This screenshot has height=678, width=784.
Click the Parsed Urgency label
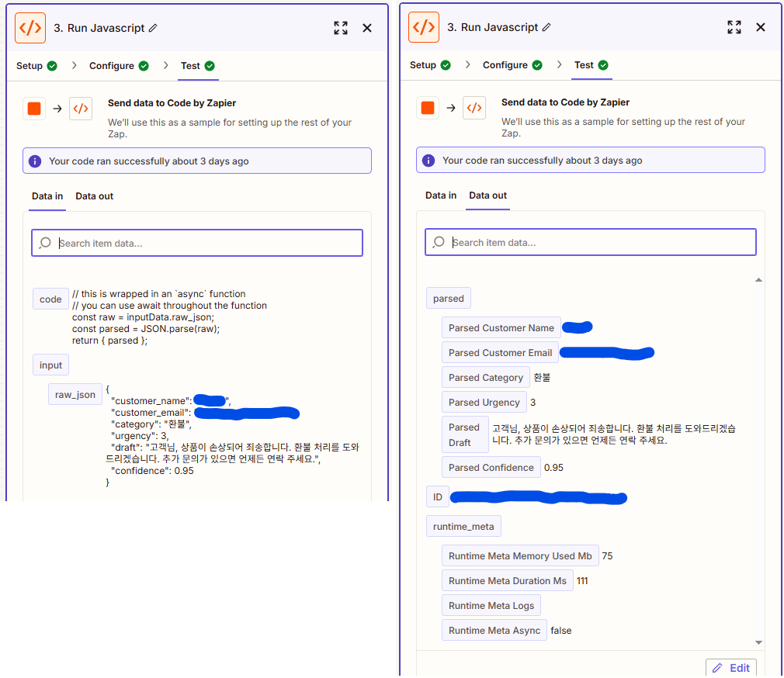tap(484, 402)
